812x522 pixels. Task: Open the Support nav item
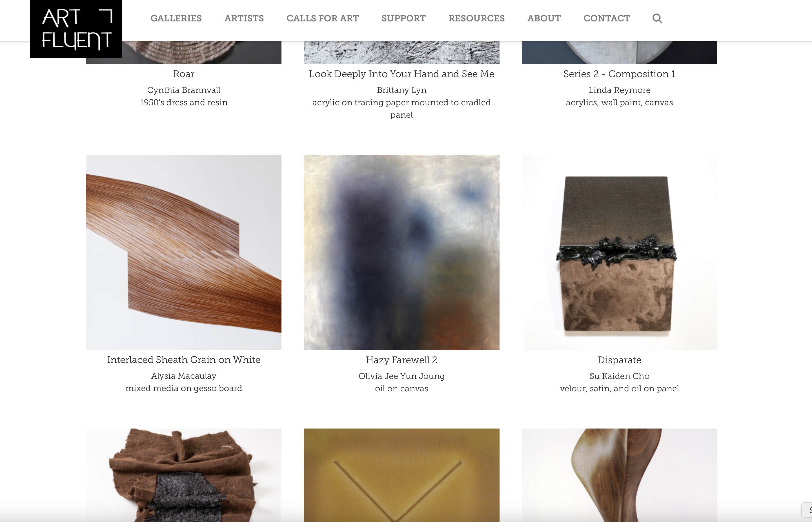coord(404,18)
